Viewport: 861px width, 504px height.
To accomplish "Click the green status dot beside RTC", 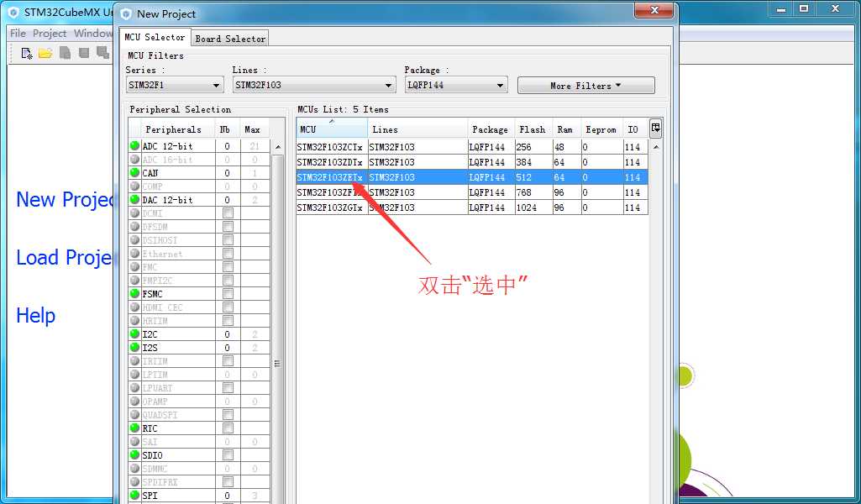I will pyautogui.click(x=134, y=428).
